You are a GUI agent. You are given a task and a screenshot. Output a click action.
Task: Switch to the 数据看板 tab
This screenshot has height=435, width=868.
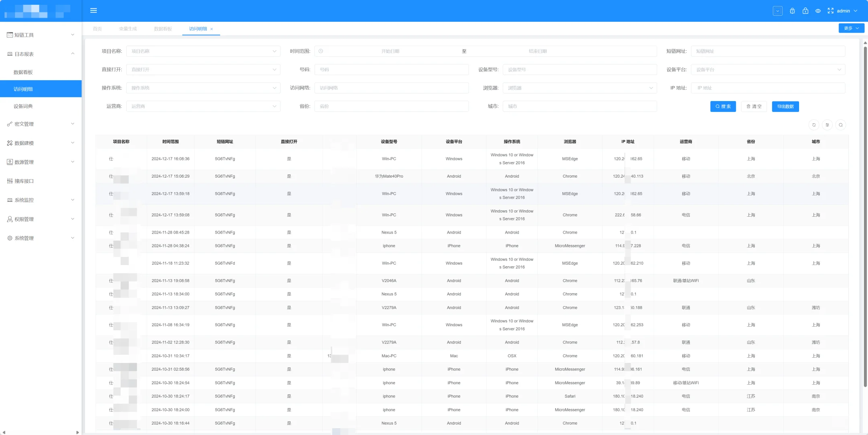[x=163, y=29]
